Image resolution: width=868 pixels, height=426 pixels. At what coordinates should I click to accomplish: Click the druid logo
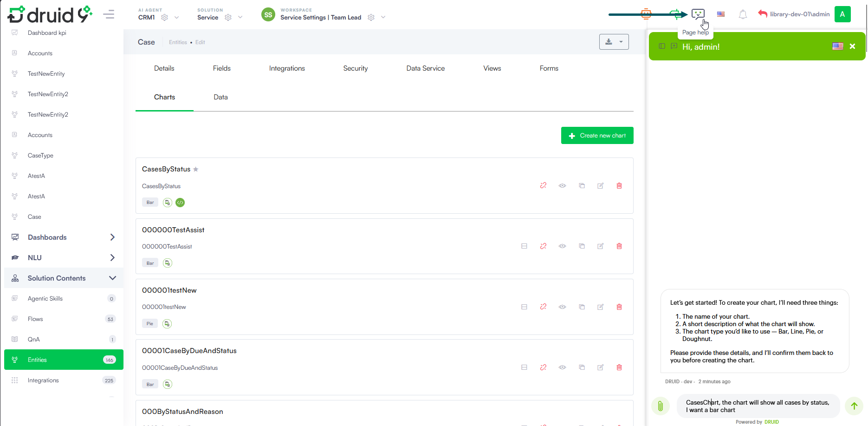tap(50, 14)
